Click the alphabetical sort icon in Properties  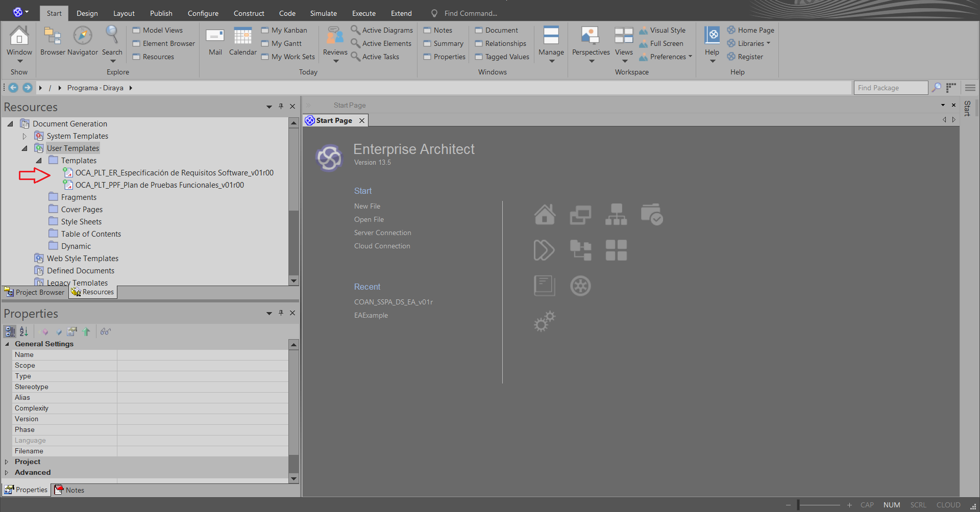click(x=23, y=331)
